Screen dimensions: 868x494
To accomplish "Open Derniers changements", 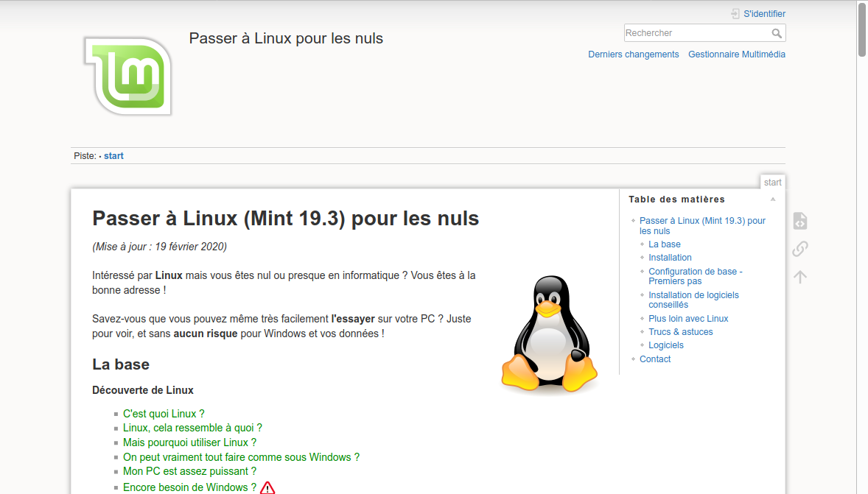I will pos(633,54).
